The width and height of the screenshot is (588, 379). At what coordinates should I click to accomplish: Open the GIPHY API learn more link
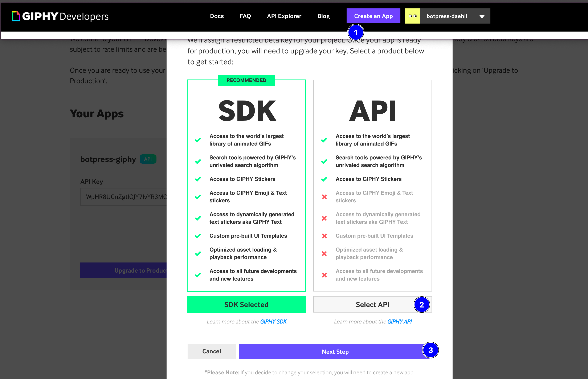[400, 322]
